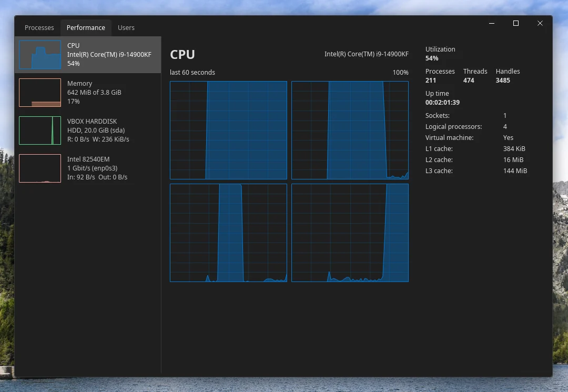568x392 pixels.
Task: Select the Memory usage mini graph
Action: click(40, 93)
